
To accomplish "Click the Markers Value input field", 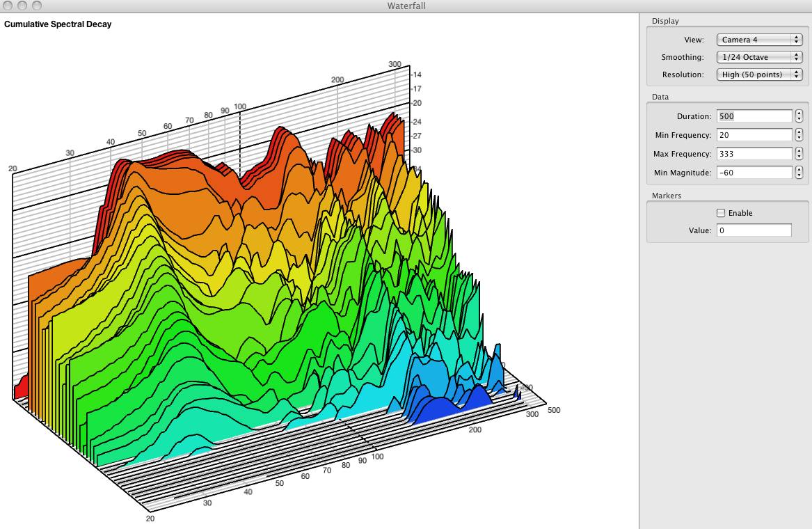I will click(754, 230).
